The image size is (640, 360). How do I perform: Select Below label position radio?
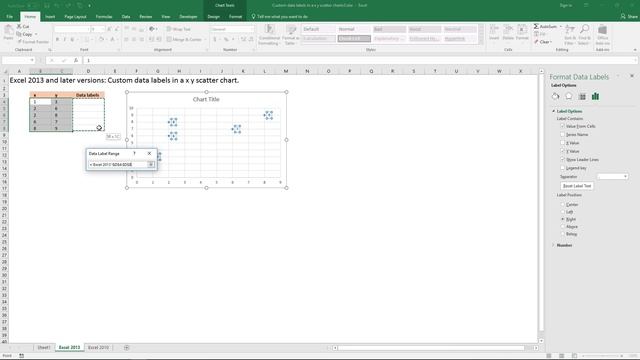tap(563, 234)
